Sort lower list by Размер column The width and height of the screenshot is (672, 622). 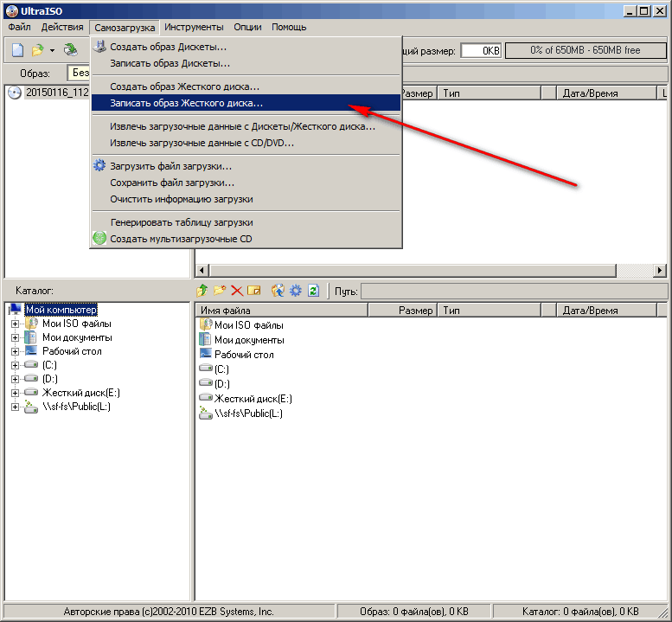pyautogui.click(x=402, y=310)
